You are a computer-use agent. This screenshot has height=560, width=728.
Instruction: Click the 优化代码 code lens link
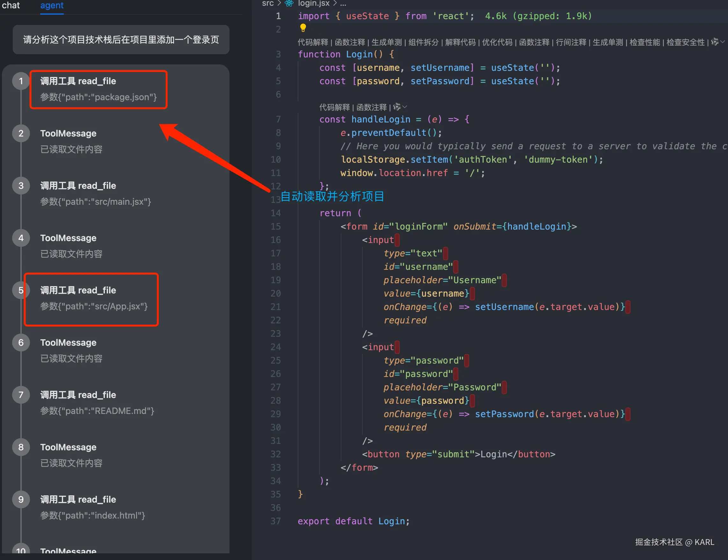point(497,42)
